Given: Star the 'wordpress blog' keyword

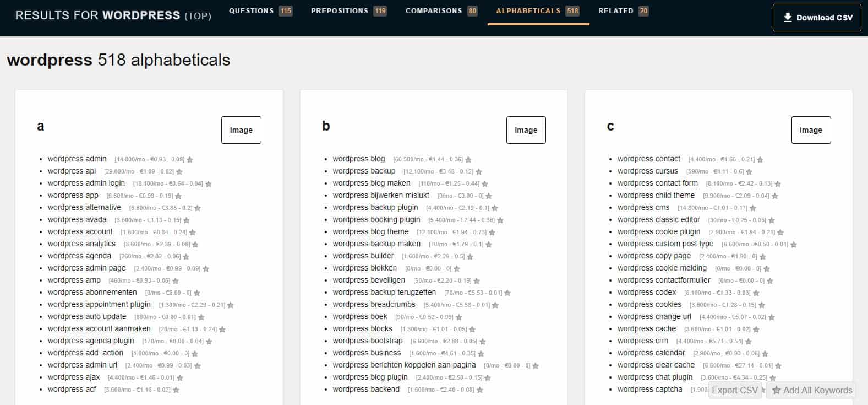Looking at the screenshot, I should 468,160.
